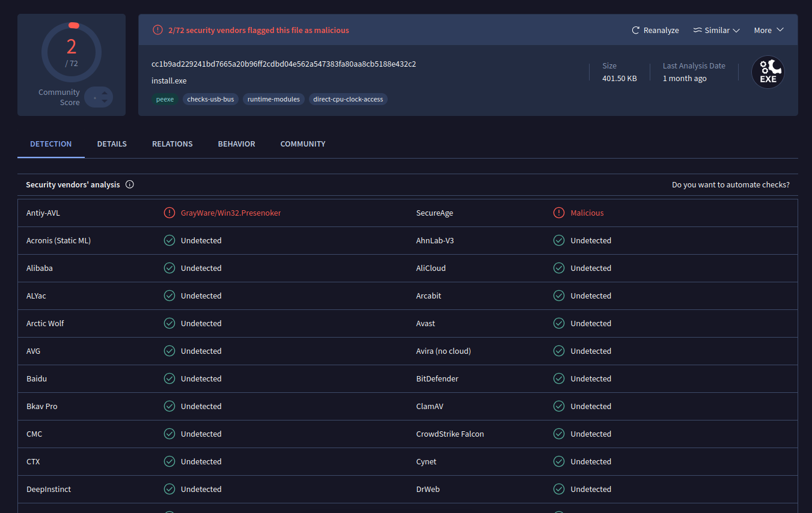Click the Similar wavy approximate icon
This screenshot has height=513, width=812.
[697, 30]
